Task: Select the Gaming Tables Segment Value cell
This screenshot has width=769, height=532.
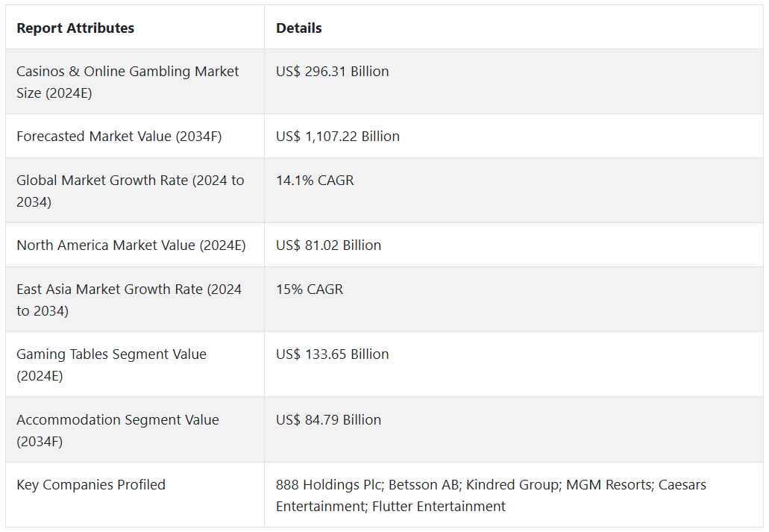Action: tap(111, 365)
